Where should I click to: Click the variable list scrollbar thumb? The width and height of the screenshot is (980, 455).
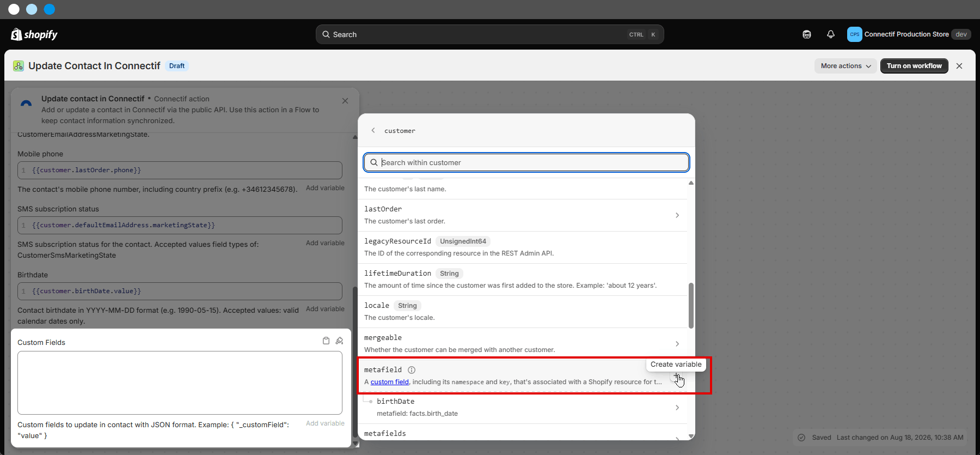(x=691, y=305)
